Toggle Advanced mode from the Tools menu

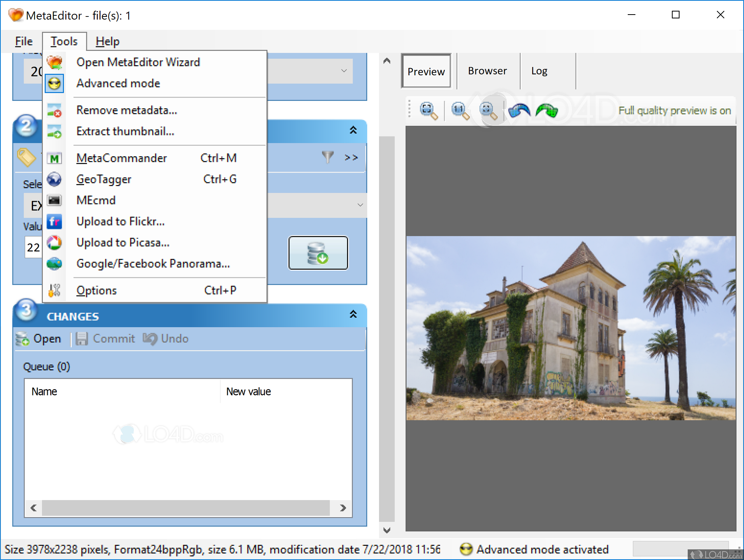tap(118, 83)
